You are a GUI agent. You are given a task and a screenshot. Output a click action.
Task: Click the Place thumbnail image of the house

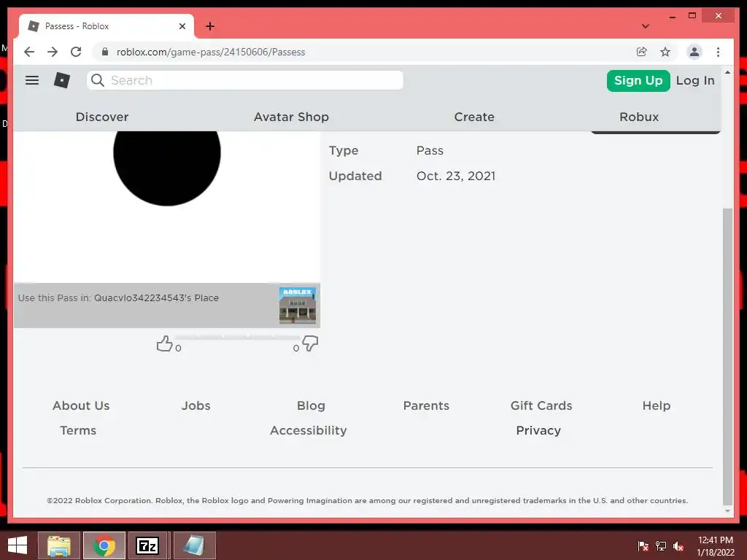click(x=298, y=306)
